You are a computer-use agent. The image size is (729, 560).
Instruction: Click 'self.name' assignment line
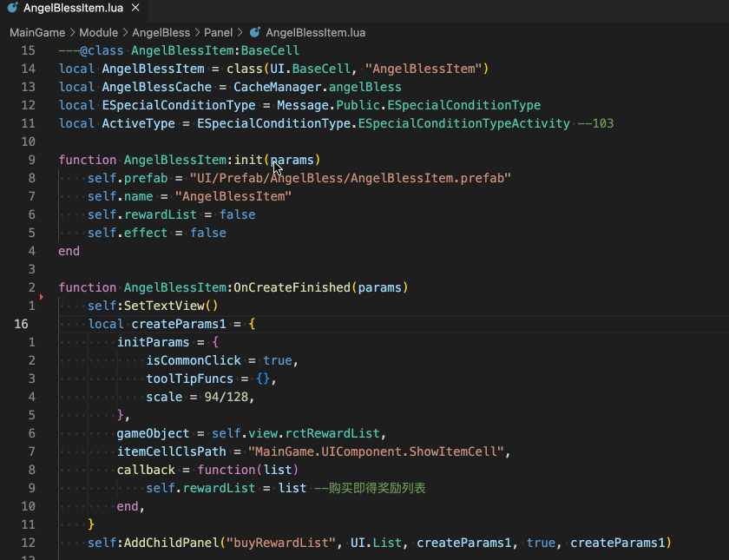click(190, 196)
